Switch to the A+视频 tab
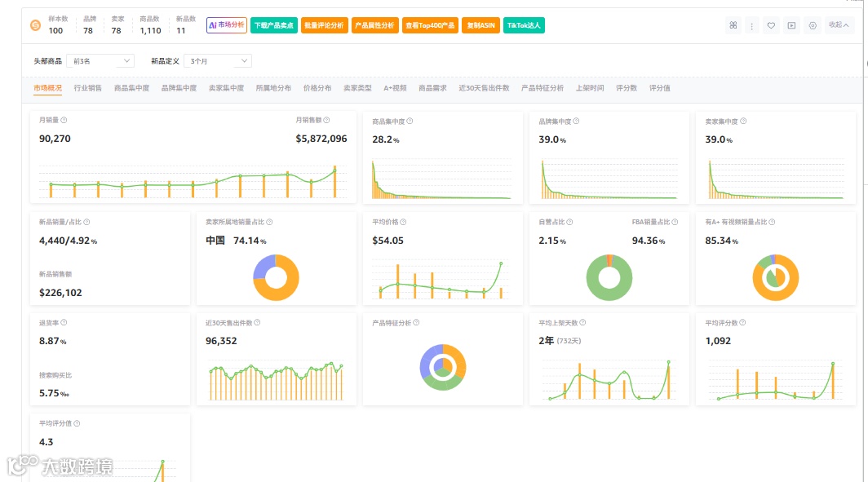 395,88
